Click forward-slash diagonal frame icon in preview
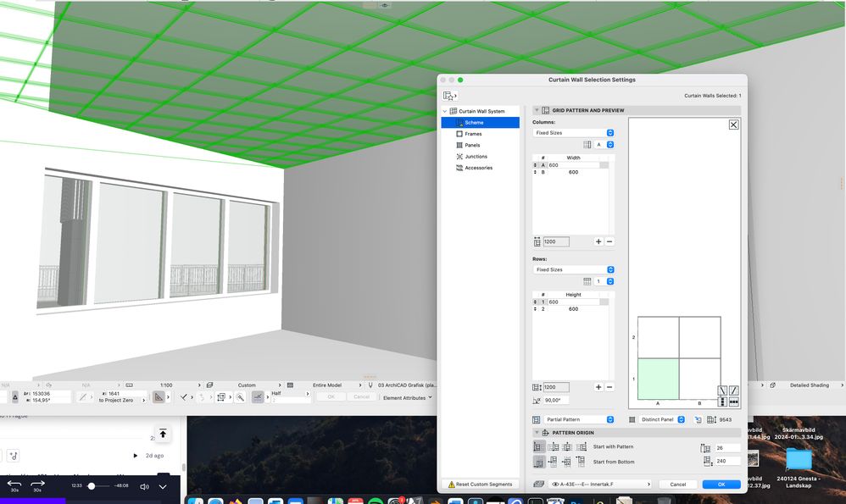846x504 pixels. tap(734, 390)
